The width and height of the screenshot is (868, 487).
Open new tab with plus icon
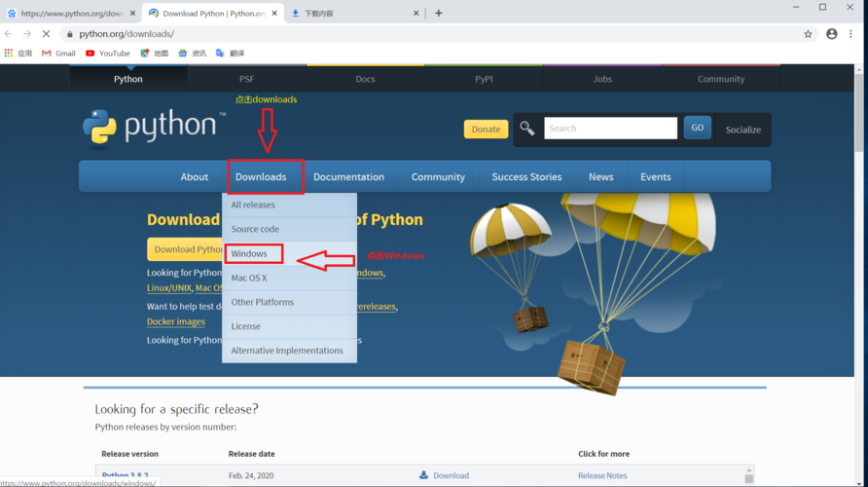tap(439, 13)
